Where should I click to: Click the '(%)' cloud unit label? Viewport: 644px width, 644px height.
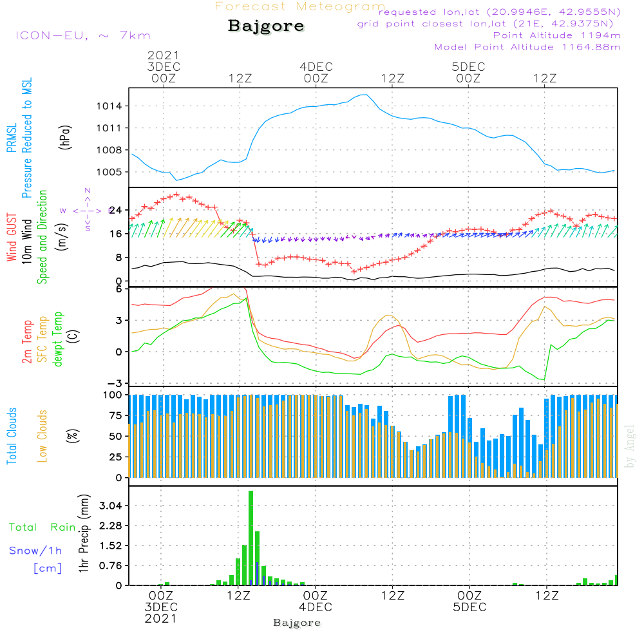pos(72,436)
